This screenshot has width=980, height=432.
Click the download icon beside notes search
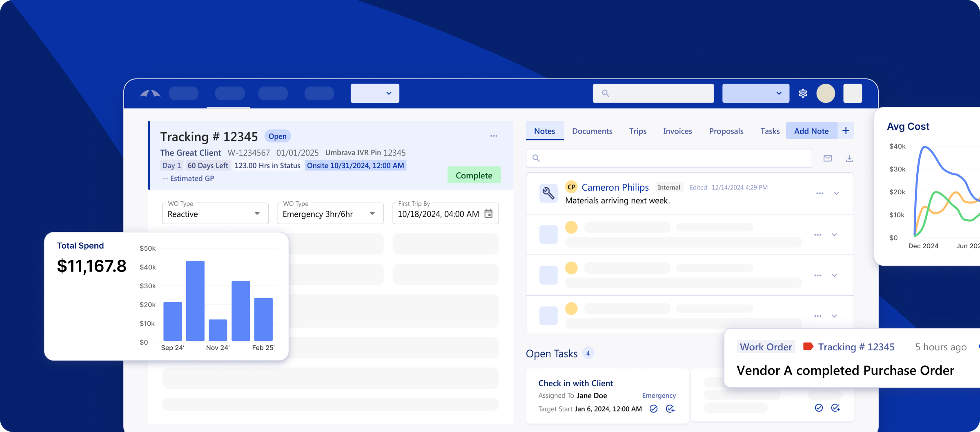point(849,158)
